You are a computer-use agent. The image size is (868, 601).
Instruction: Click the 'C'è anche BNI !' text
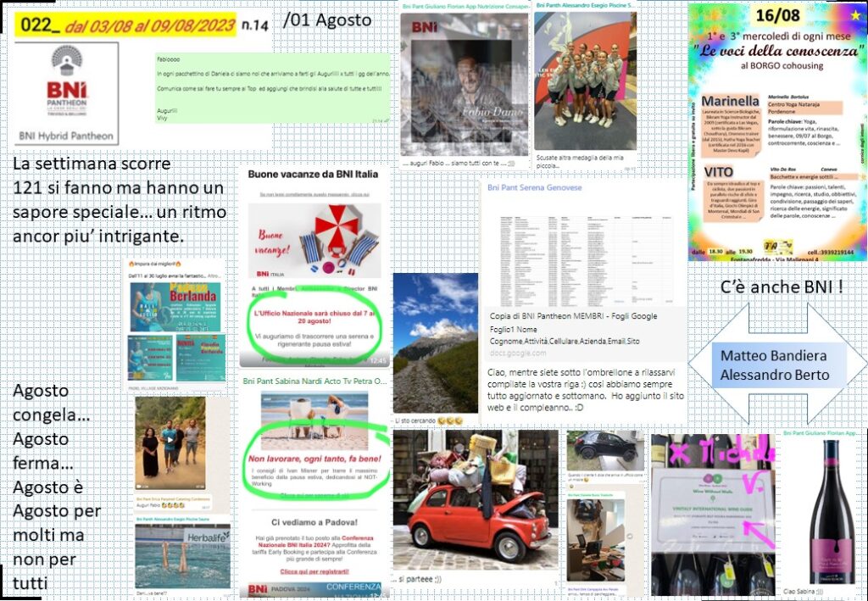(782, 287)
